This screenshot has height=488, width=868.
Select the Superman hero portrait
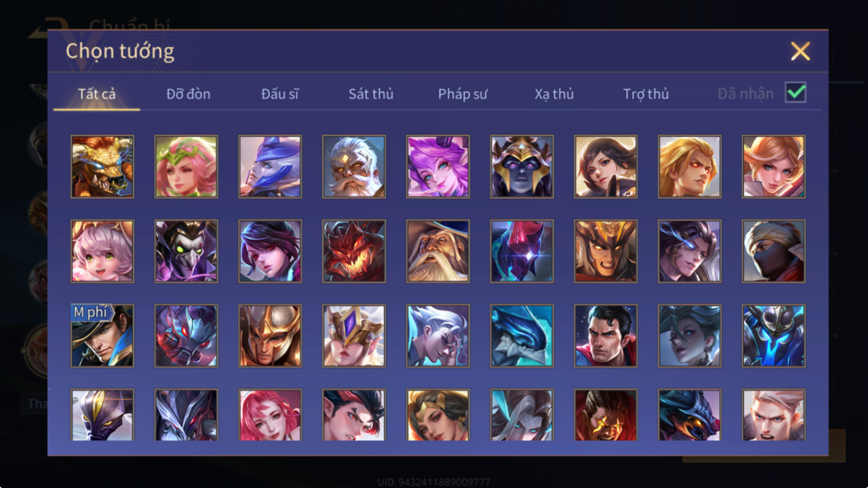(x=605, y=335)
